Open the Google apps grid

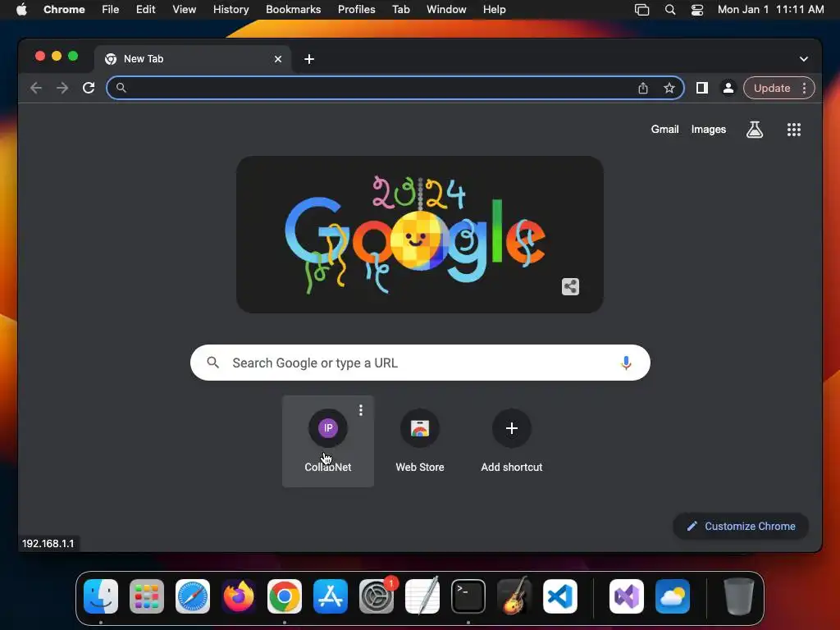(x=794, y=129)
